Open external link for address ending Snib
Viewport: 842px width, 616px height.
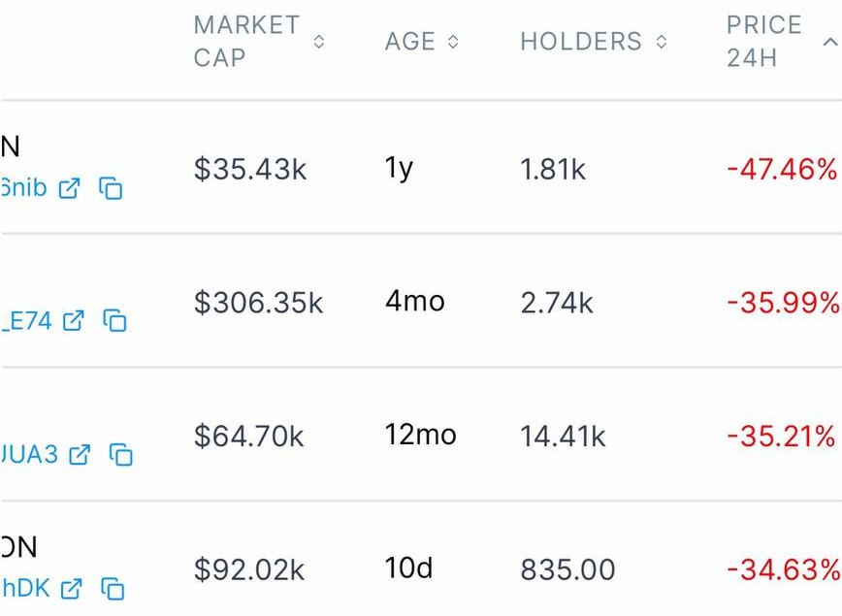[69, 188]
